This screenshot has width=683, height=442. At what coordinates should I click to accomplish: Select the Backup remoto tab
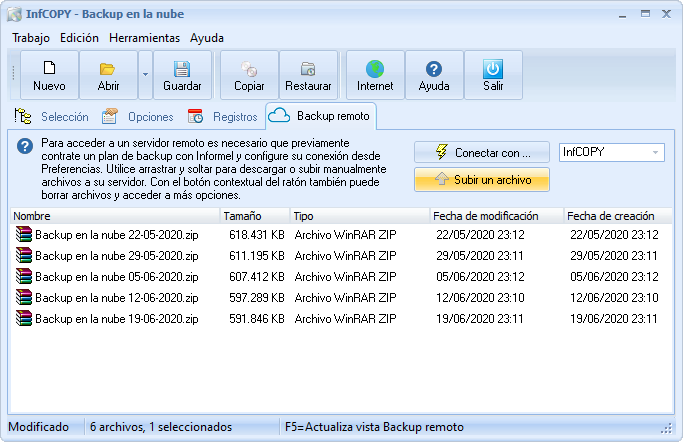[321, 116]
